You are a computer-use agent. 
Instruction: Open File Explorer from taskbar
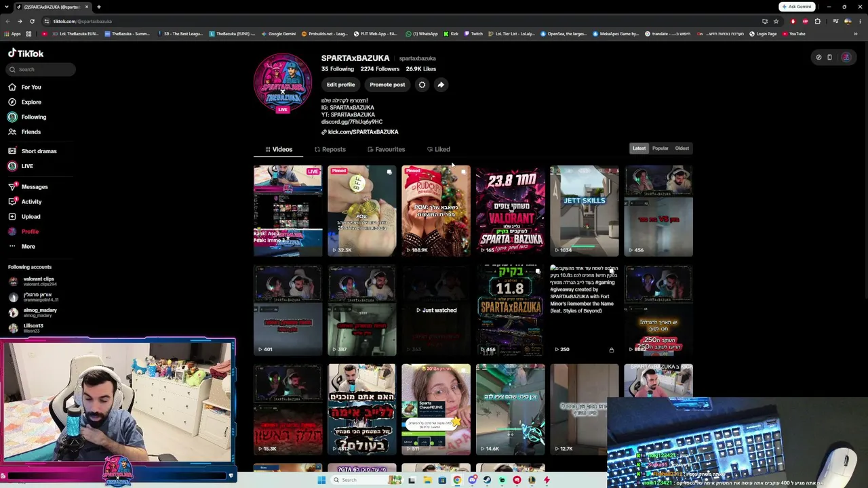pos(427,480)
